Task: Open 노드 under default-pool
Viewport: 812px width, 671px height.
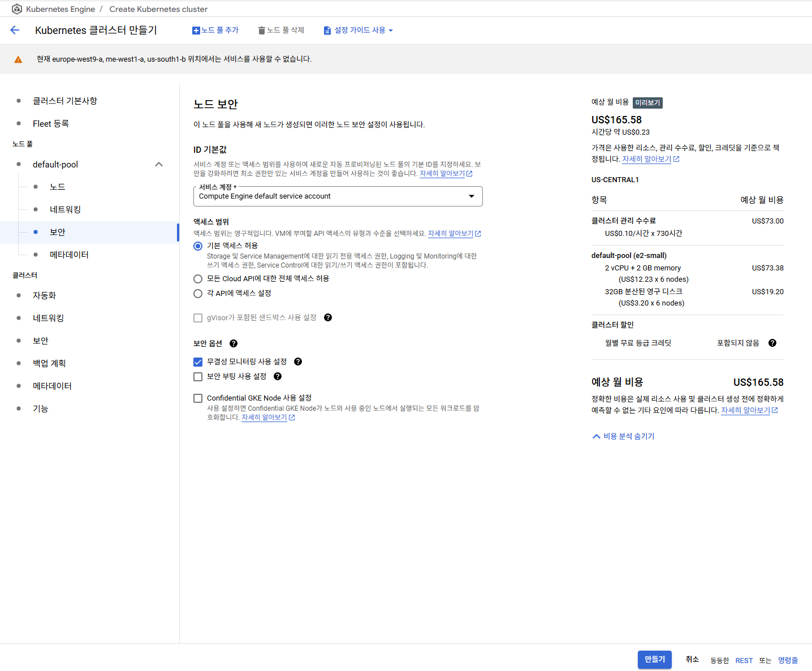Action: [x=58, y=187]
